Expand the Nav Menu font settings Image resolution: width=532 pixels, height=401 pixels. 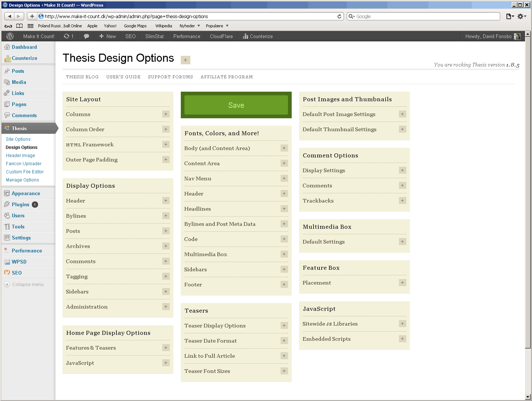tap(284, 179)
